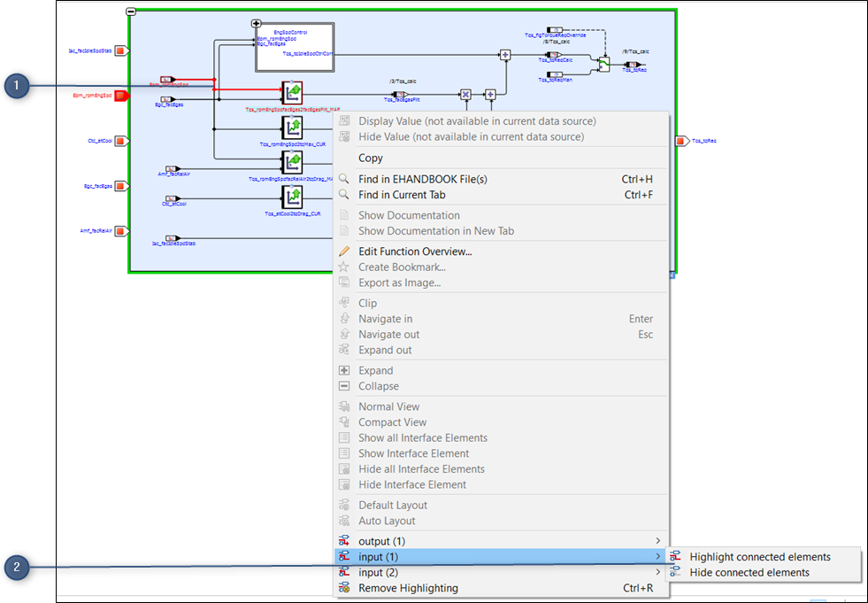This screenshot has width=868, height=603.
Task: Collapse the outer block with minus toggle
Action: 131,12
